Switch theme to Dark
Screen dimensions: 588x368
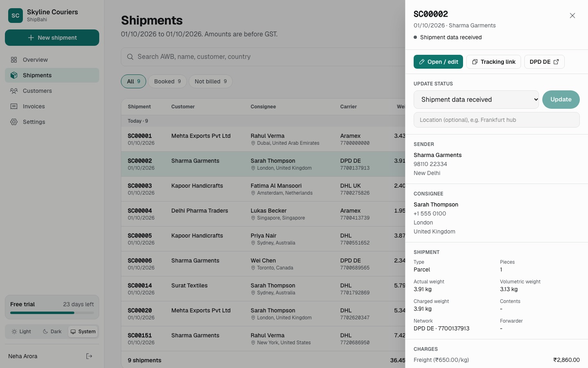(x=52, y=332)
